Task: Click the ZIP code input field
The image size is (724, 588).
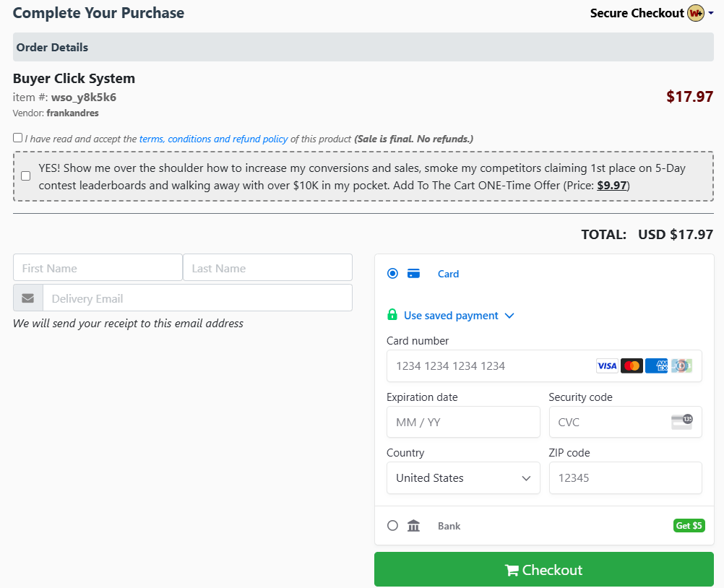Action: point(625,477)
